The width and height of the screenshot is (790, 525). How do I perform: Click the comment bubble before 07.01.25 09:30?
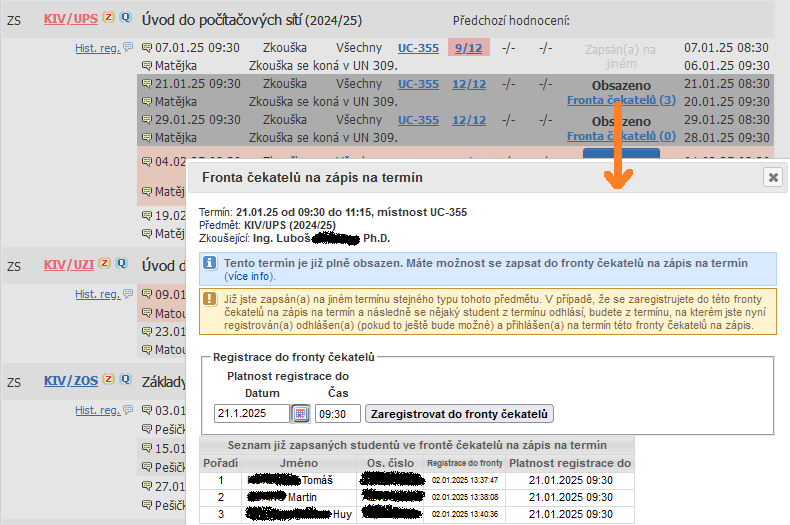(147, 48)
